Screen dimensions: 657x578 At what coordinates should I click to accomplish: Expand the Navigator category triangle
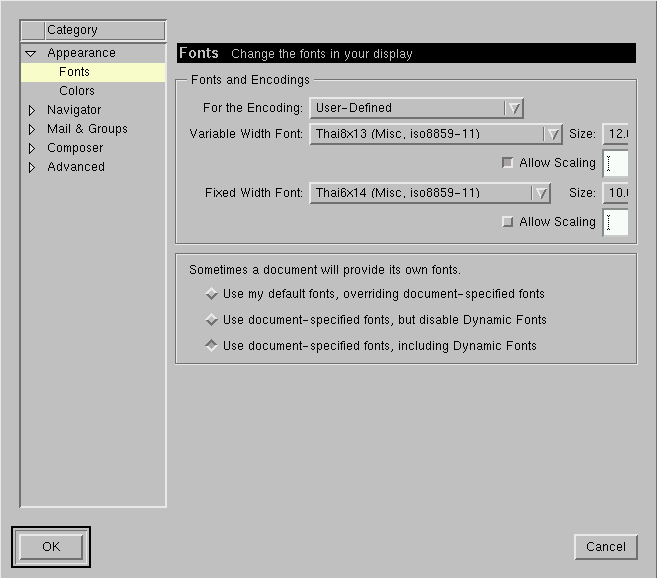[31, 110]
